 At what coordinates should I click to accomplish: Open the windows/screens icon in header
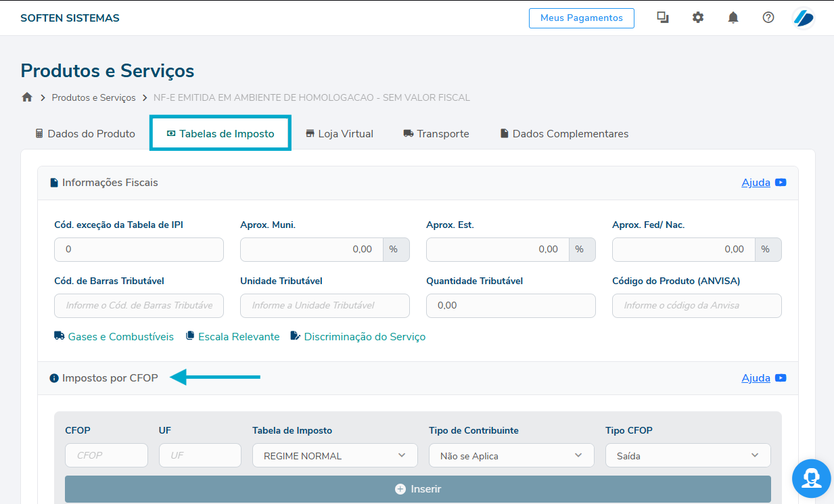coord(662,18)
